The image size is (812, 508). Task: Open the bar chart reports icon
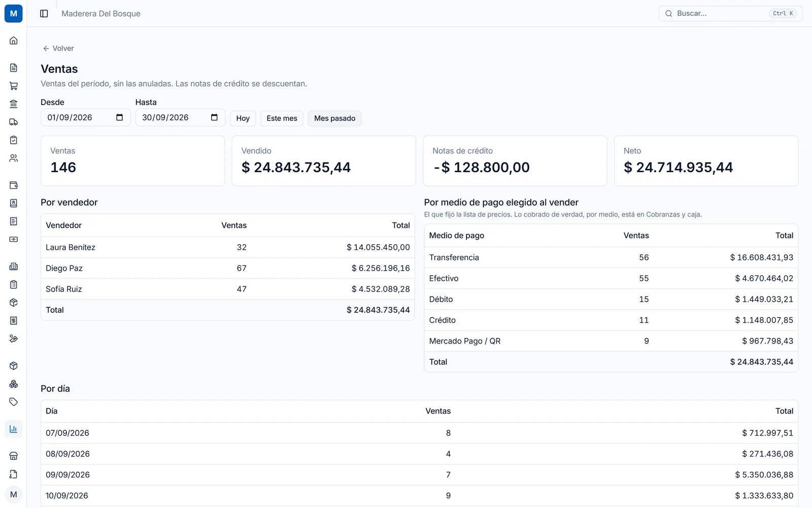point(14,429)
